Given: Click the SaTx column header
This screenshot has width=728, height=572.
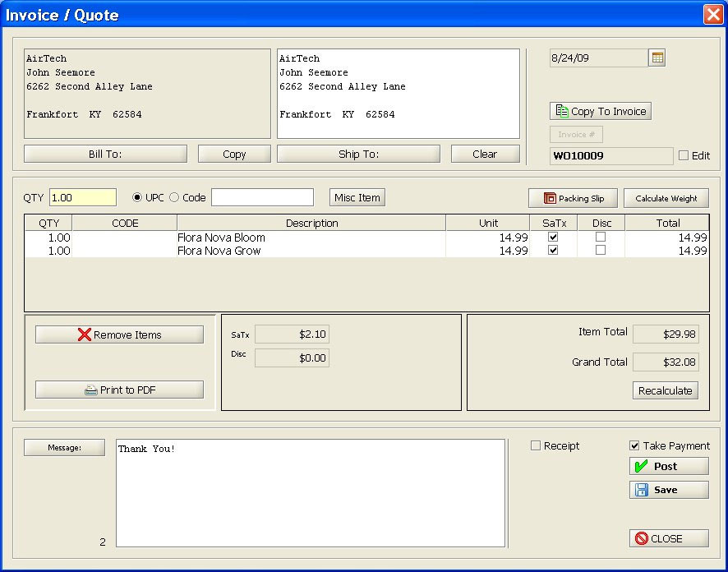Looking at the screenshot, I should 554,224.
